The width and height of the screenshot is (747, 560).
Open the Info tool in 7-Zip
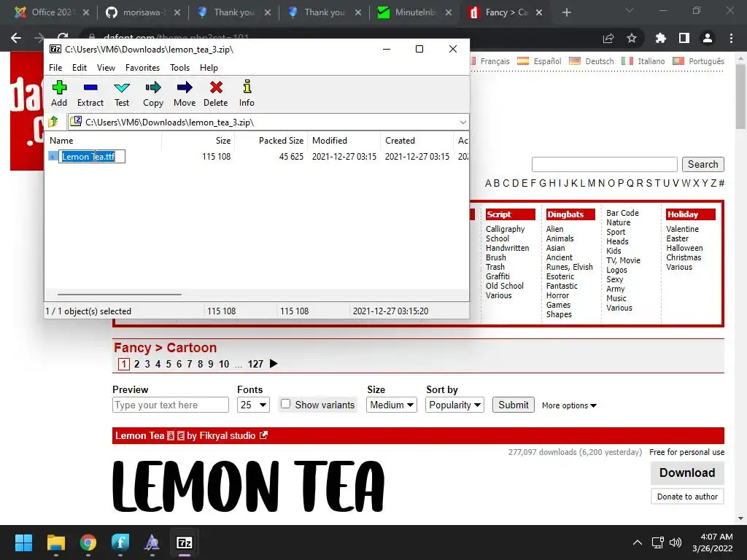(x=247, y=87)
